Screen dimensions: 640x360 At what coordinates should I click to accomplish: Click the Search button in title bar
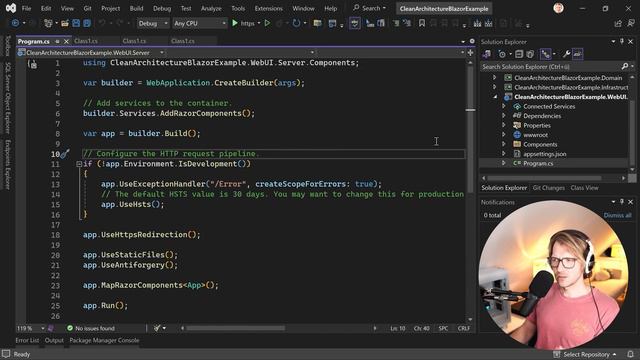coord(369,8)
